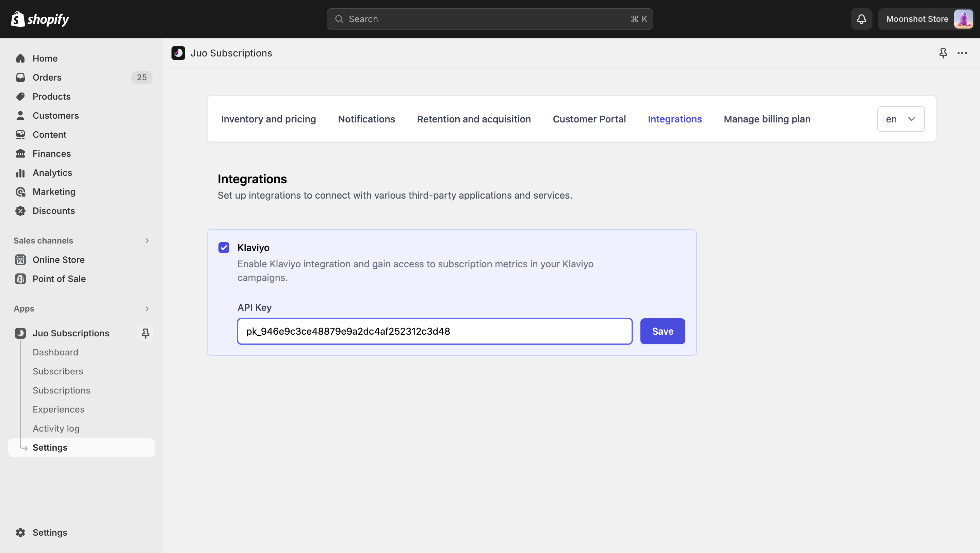Click the Orders inbox icon
Viewport: 980px width, 553px height.
(20, 77)
